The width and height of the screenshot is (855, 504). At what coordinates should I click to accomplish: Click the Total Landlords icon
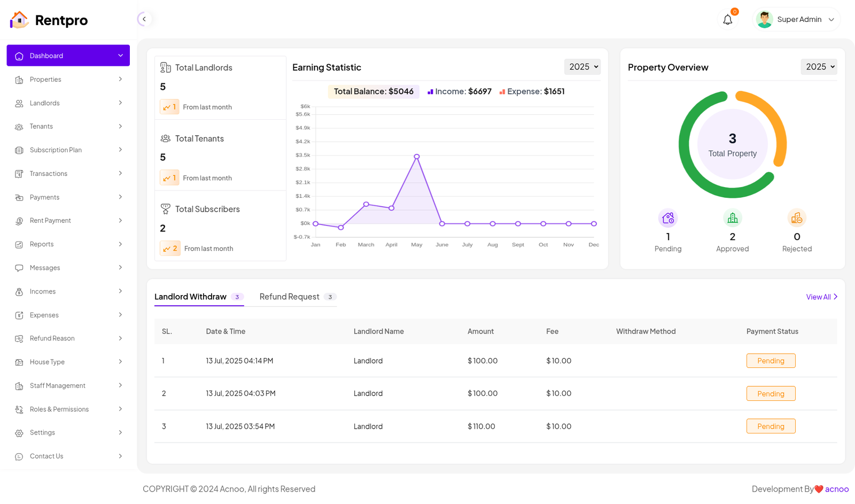coord(166,68)
